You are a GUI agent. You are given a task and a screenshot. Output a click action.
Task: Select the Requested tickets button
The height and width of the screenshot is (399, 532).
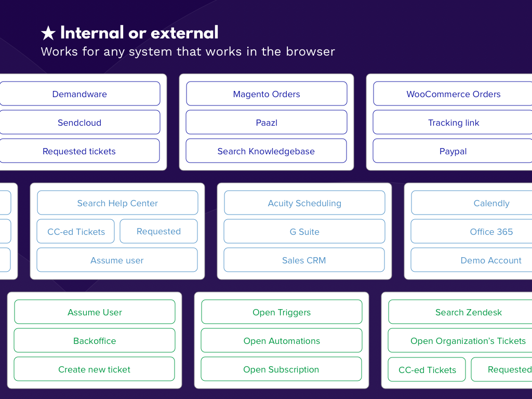point(79,151)
